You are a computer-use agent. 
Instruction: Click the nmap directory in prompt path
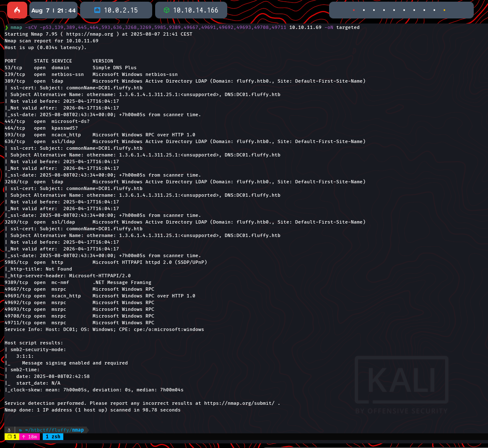[x=78, y=430]
